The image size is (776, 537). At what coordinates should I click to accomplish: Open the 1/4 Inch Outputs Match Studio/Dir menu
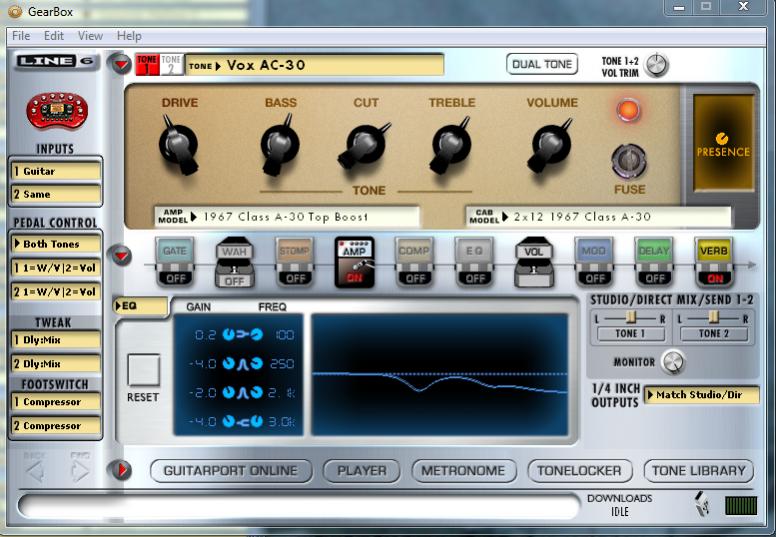click(701, 395)
